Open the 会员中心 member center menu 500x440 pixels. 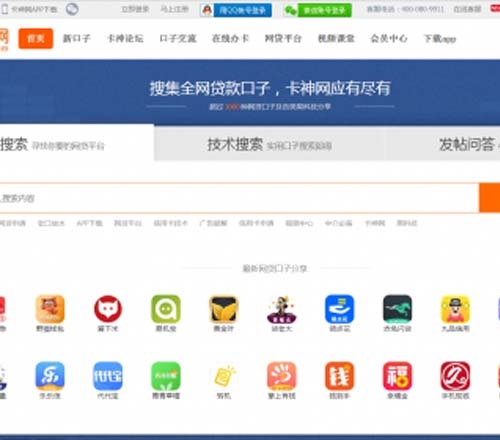[389, 38]
